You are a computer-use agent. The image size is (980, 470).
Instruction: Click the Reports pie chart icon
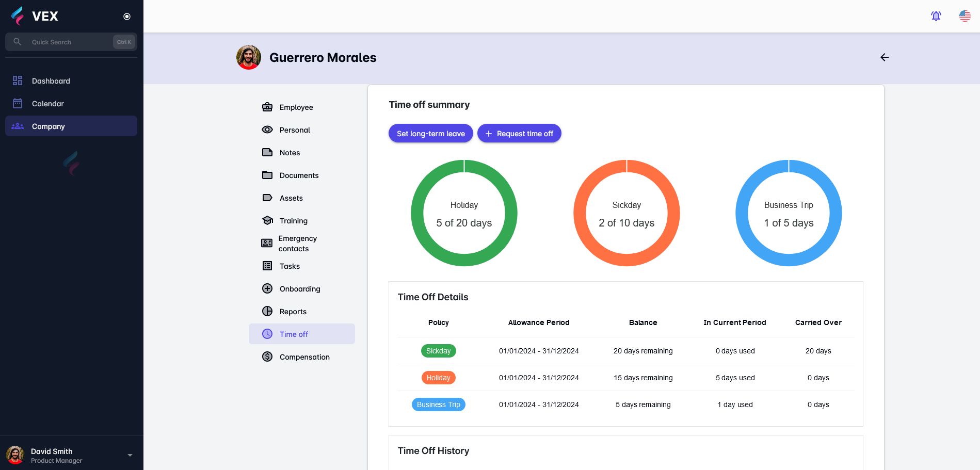(x=267, y=312)
